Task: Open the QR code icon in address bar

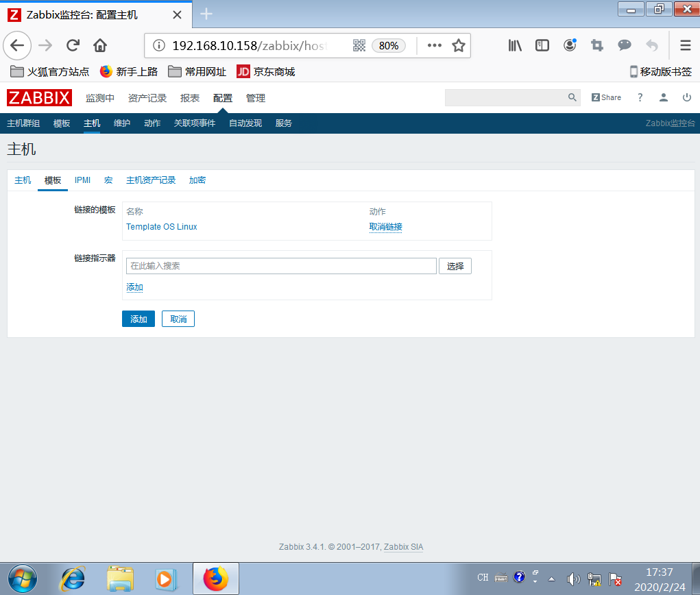Action: [359, 45]
